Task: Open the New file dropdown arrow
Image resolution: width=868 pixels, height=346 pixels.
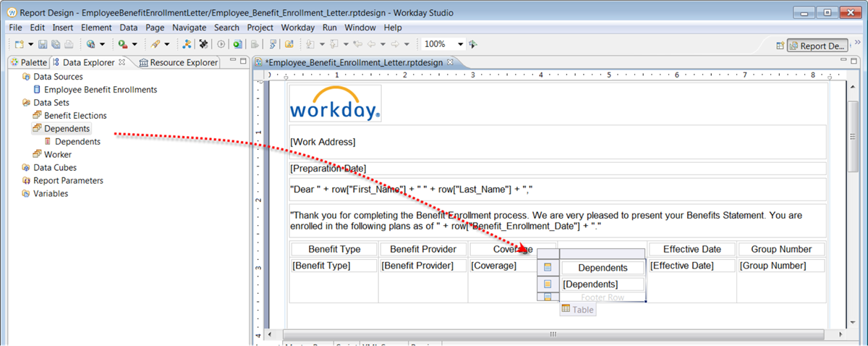Action: tap(30, 44)
